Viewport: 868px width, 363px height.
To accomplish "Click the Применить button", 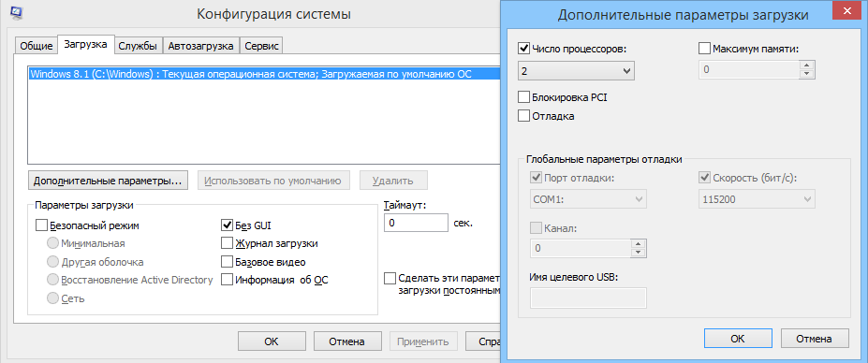I will [x=423, y=341].
